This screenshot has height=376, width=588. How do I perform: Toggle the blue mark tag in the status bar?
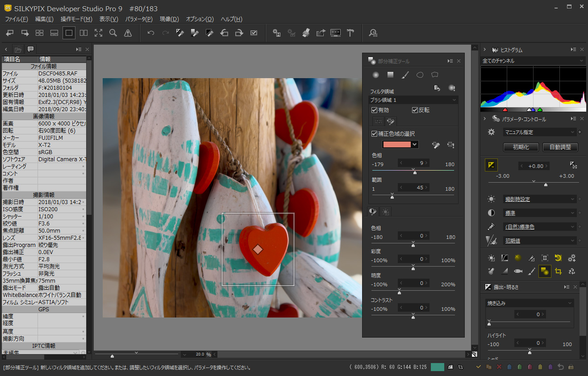509,367
